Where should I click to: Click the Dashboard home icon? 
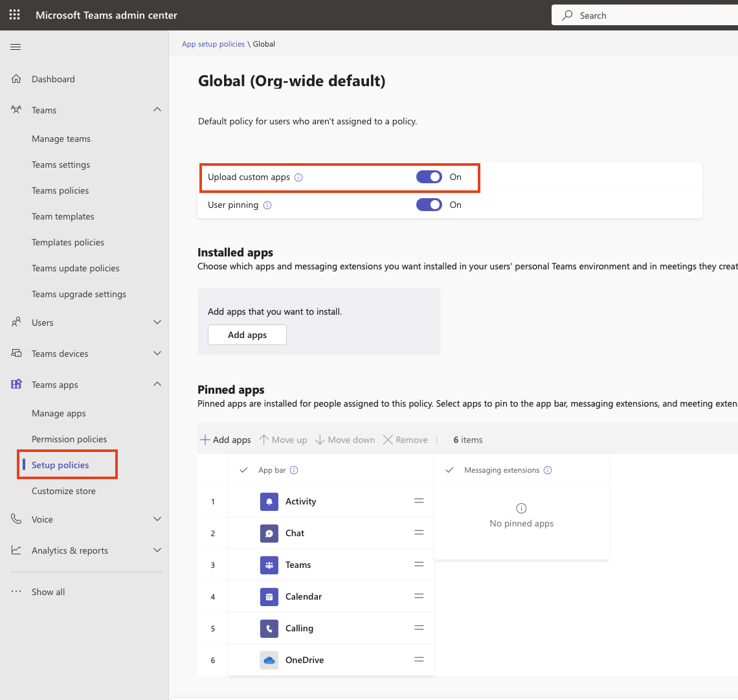click(x=16, y=78)
